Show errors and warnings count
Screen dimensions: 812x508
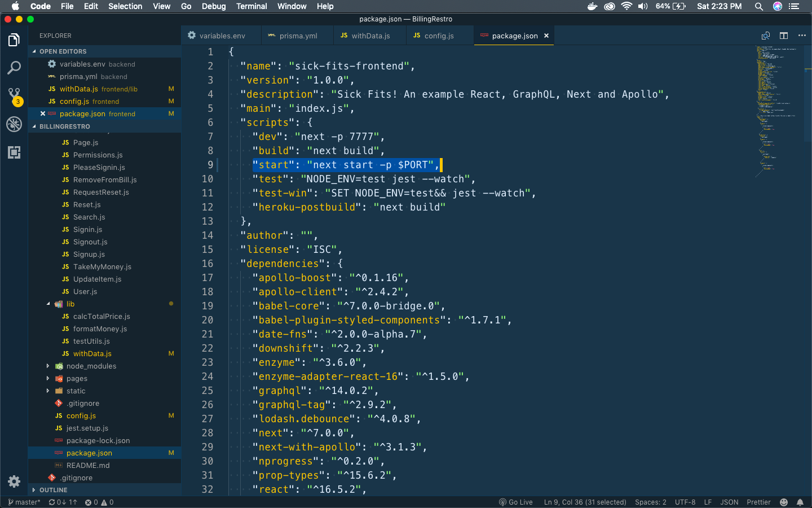click(99, 502)
